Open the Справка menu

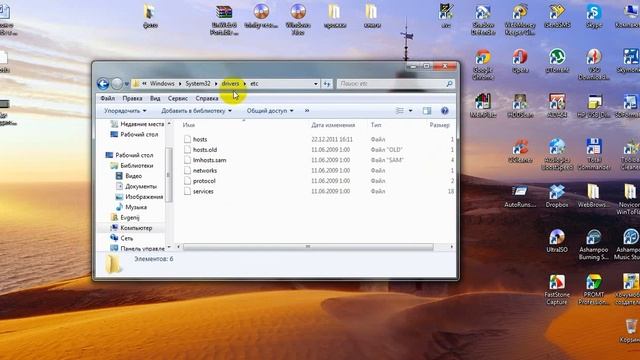tap(207, 98)
